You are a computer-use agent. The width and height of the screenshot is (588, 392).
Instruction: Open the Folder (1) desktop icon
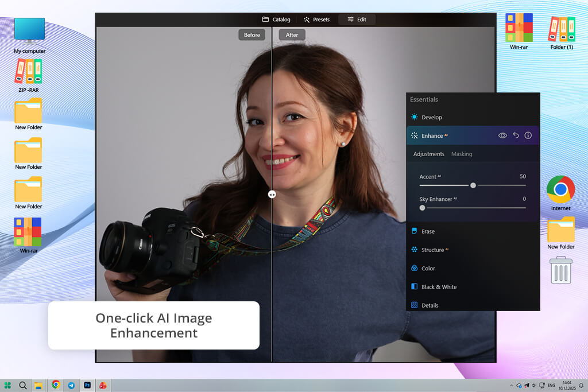[562, 33]
